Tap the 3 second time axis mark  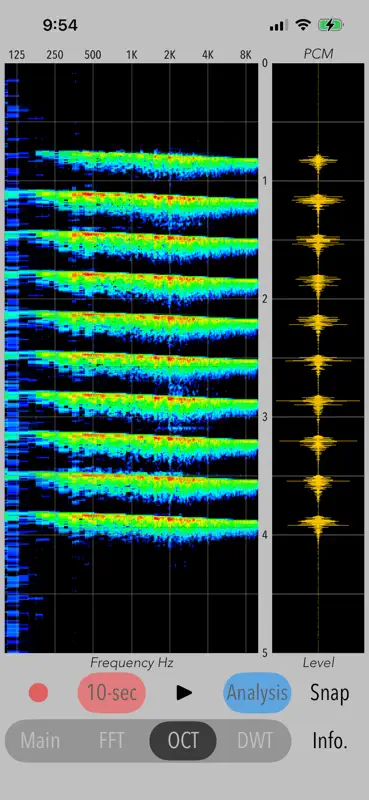[264, 417]
